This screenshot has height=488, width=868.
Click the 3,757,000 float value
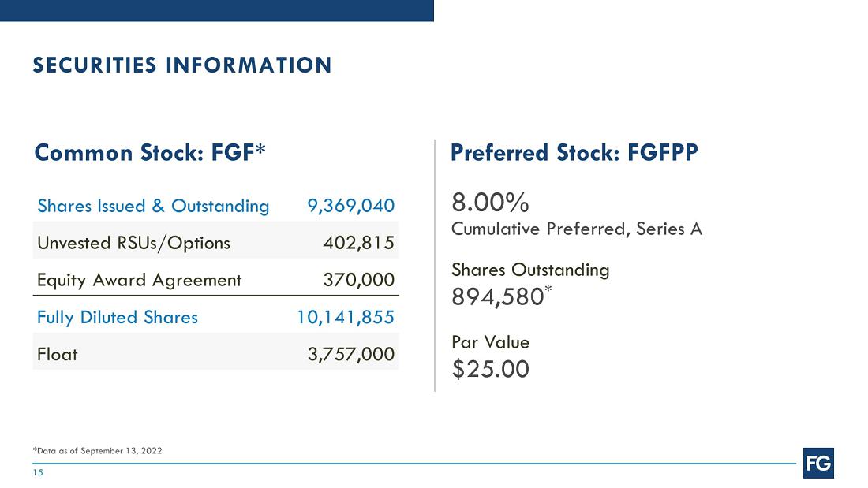[350, 354]
